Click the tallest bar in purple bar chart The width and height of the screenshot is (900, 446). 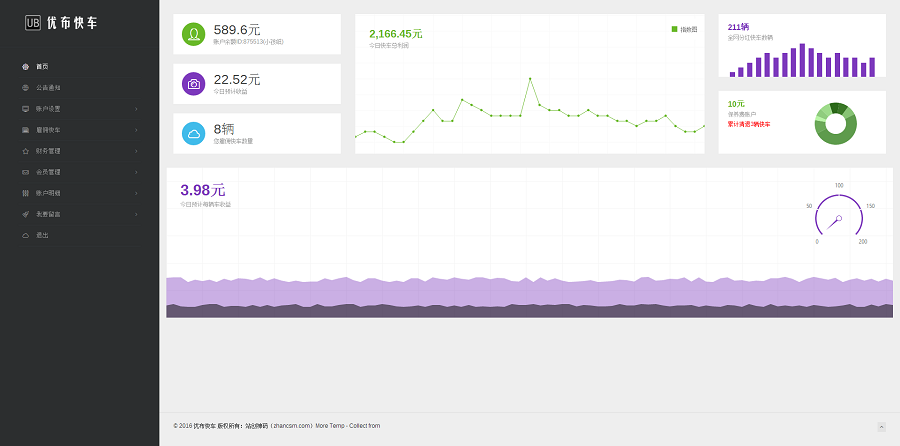pos(802,60)
